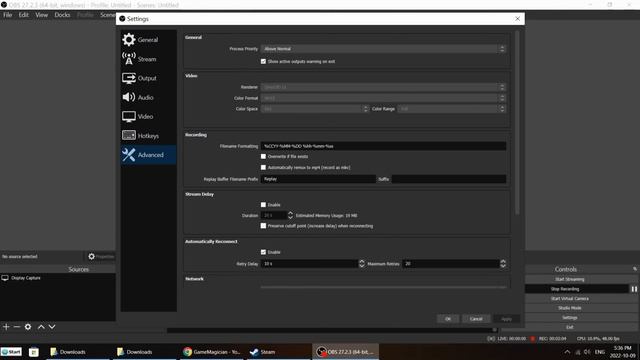Toggle Automatically remux to mp4 checkbox

point(263,167)
